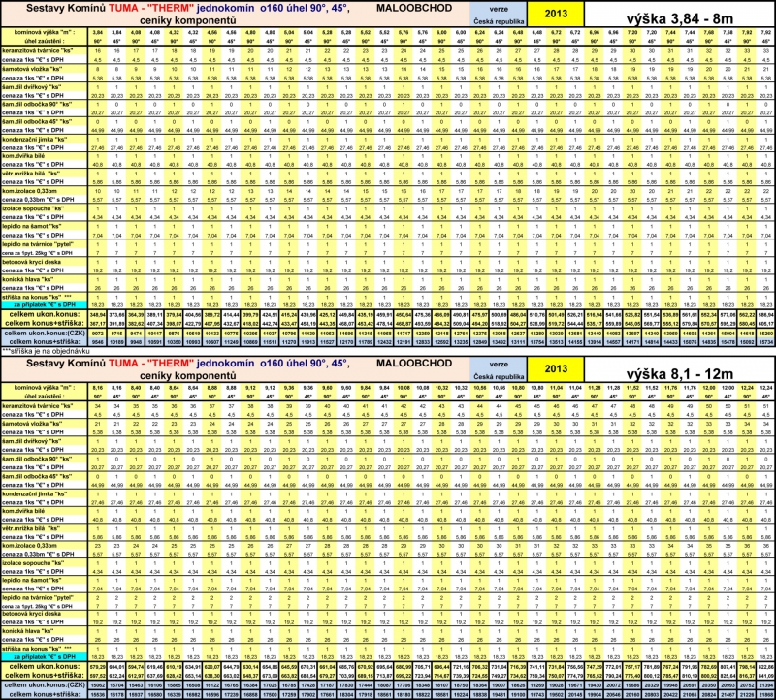The height and width of the screenshot is (700, 776).
Task: Click cyan cell "za příplatek "€" s DPH" in the 8,1 - 12m table
Action: (x=45, y=656)
